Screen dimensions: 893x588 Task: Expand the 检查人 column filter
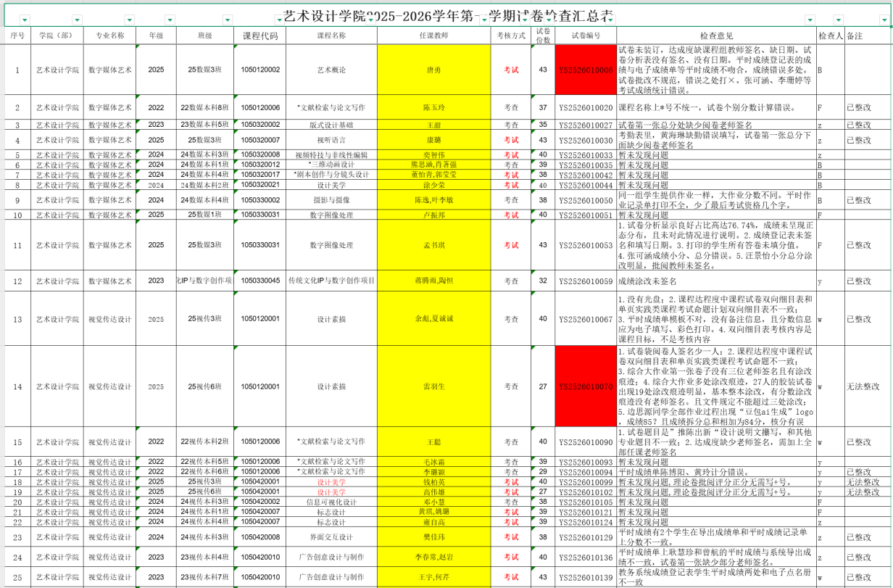[839, 20]
